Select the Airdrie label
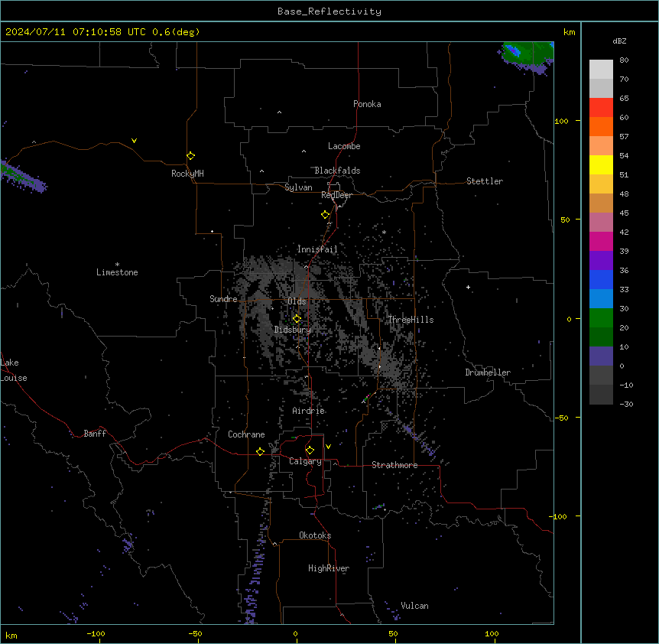 [x=308, y=411]
